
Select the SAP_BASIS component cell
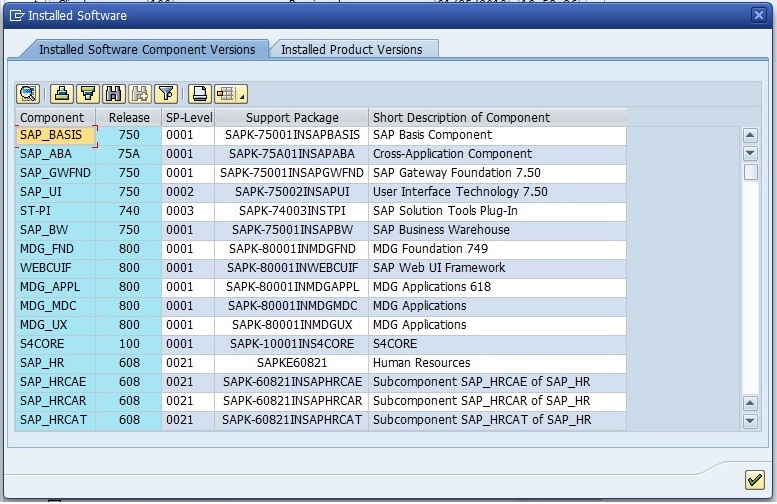pos(56,135)
